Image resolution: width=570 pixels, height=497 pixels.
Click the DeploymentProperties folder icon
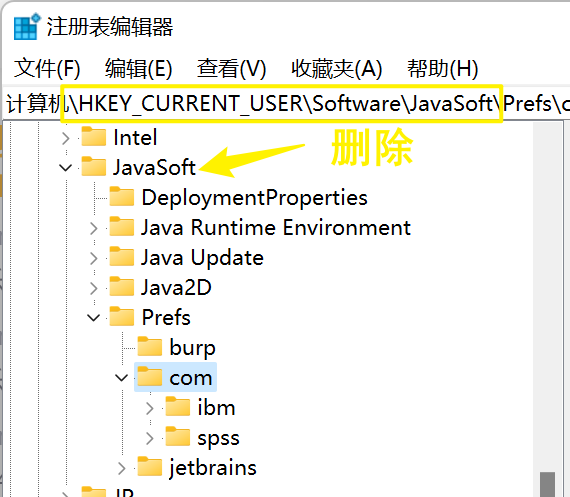(x=121, y=196)
